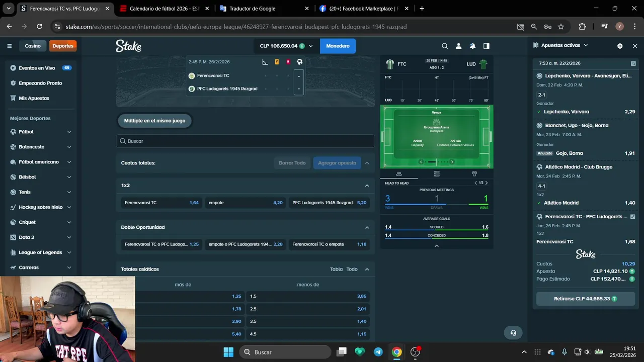This screenshot has height=362, width=644.
Task: Open the lineups shirt tab in widget
Action: pyautogui.click(x=474, y=174)
